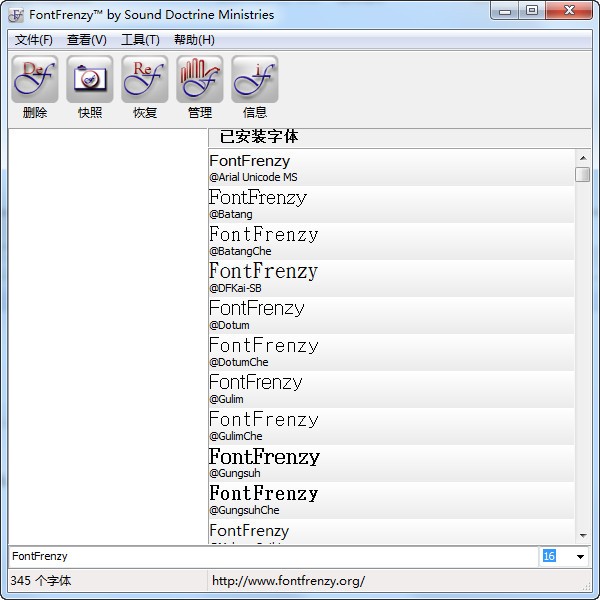The width and height of the screenshot is (600, 600).
Task: Click the font information icon
Action: 254,79
